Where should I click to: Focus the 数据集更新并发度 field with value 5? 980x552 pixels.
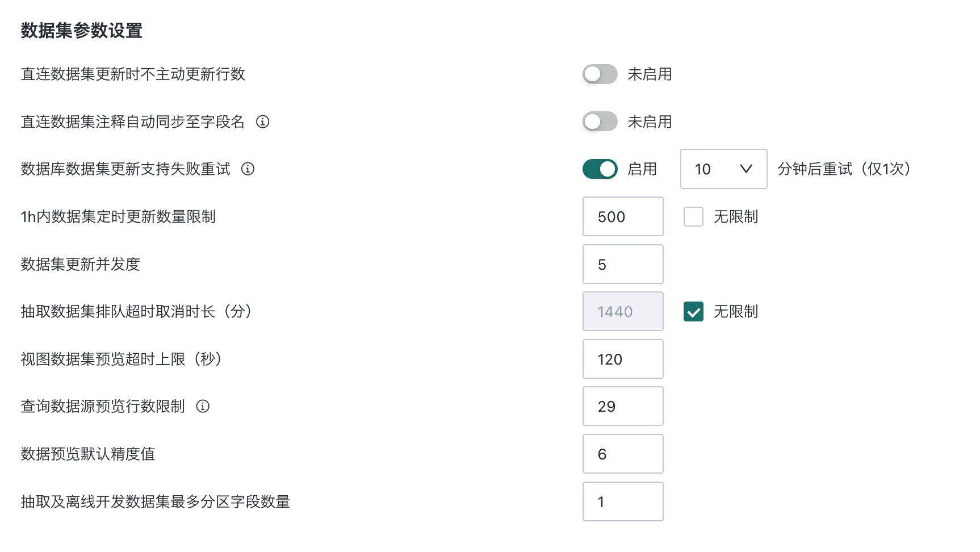click(623, 264)
